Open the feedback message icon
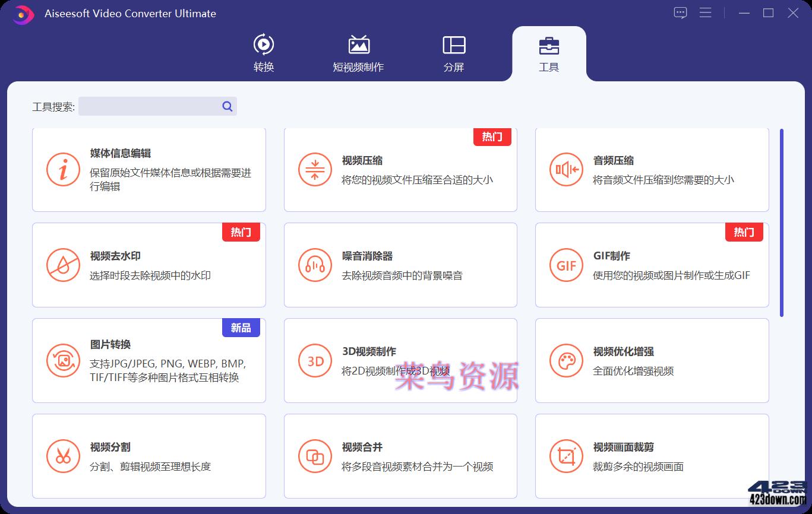The height and width of the screenshot is (514, 812). pos(680,12)
